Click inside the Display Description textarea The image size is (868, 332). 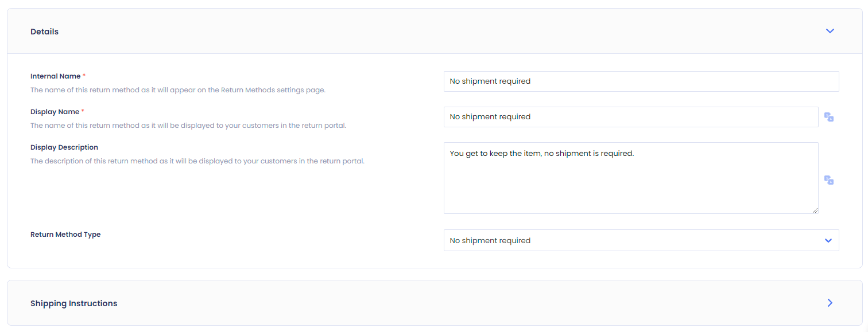[x=631, y=178]
